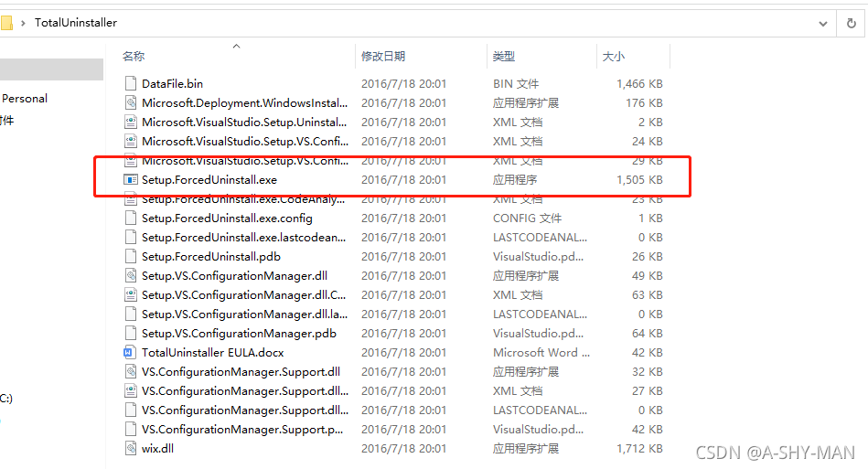Sort files by the 名称 column header
The width and height of the screenshot is (868, 469).
(x=134, y=56)
